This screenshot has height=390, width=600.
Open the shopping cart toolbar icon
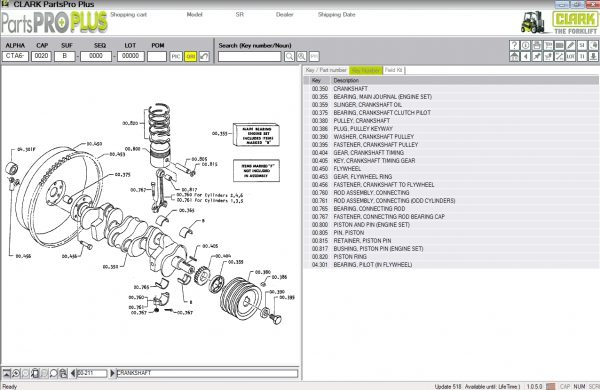(x=548, y=45)
